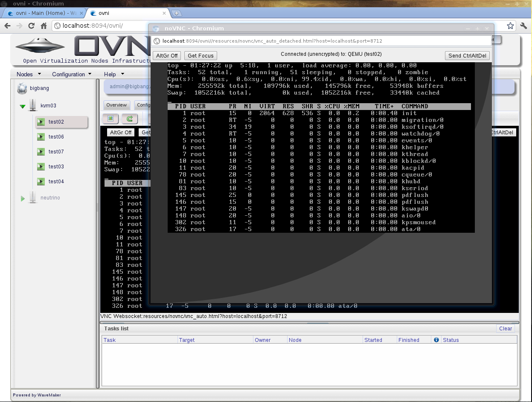Image resolution: width=532 pixels, height=402 pixels.
Task: Open Chromium's wrench settings icon
Action: click(524, 26)
